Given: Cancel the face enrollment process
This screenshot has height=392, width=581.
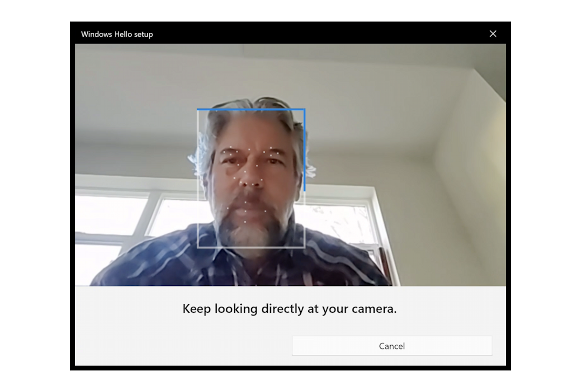Looking at the screenshot, I should (392, 346).
